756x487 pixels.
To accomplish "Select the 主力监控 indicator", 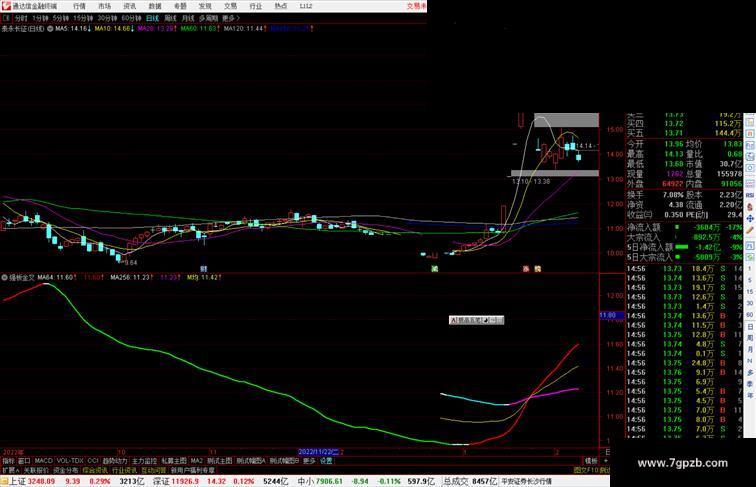I will (x=144, y=461).
